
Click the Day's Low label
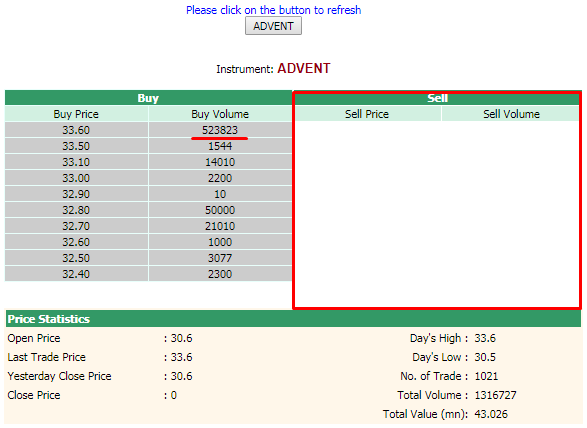click(x=440, y=357)
